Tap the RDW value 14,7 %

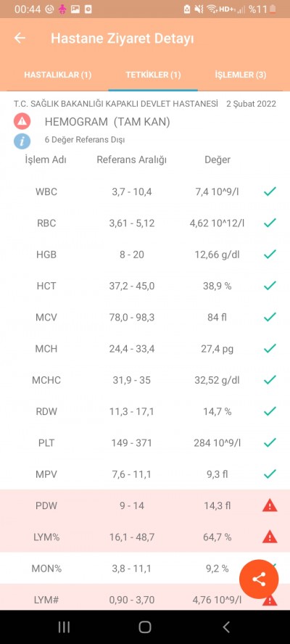(x=217, y=411)
